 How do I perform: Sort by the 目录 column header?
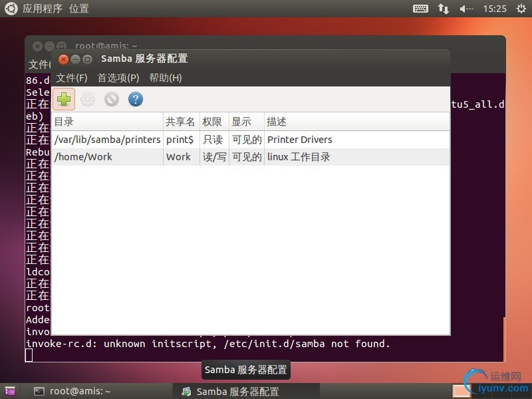(x=107, y=122)
